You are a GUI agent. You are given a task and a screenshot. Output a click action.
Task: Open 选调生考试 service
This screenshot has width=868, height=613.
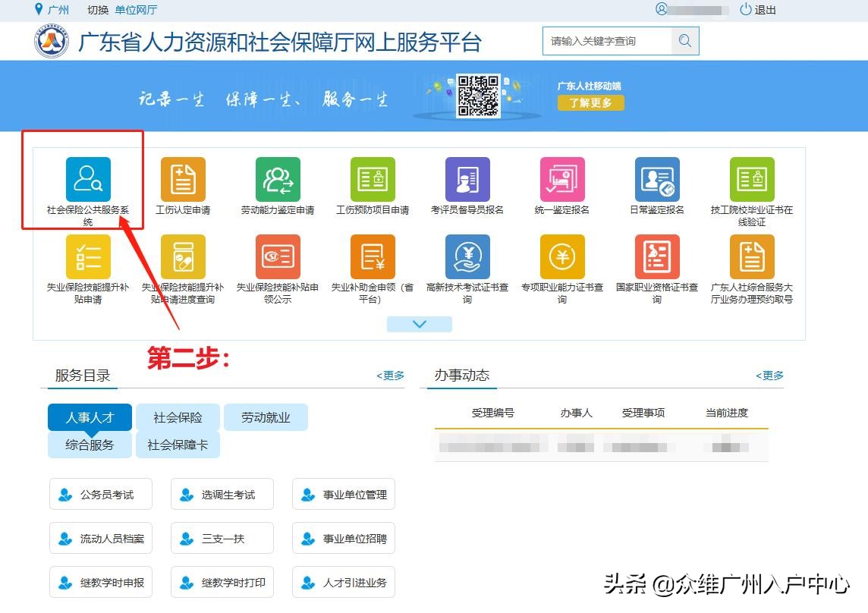[222, 494]
